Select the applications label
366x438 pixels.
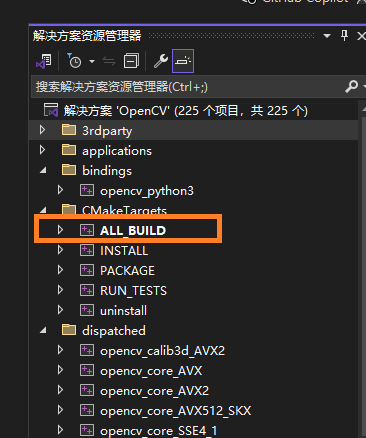coord(117,151)
